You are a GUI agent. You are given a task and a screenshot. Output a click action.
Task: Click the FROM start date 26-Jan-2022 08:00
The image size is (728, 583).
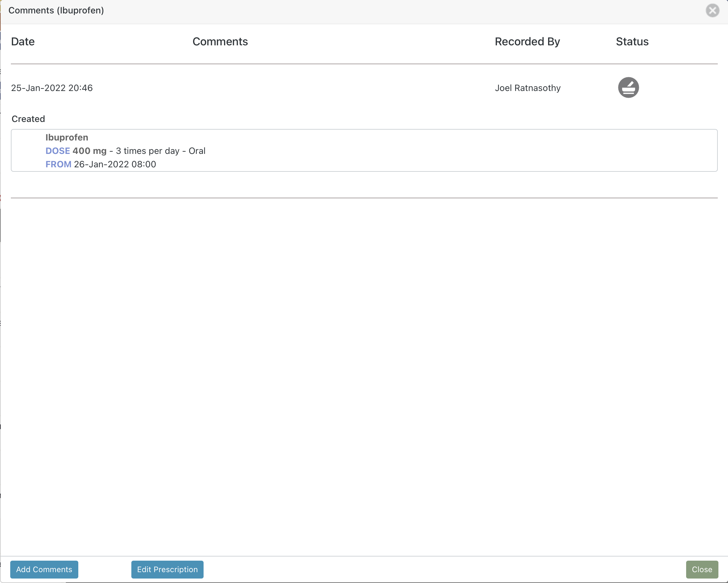tap(114, 164)
